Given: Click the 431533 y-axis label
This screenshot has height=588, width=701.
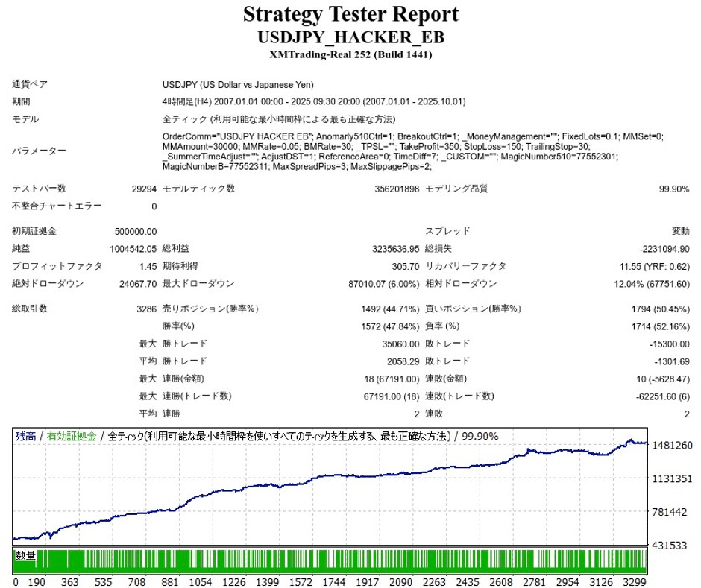Looking at the screenshot, I should tap(672, 546).
